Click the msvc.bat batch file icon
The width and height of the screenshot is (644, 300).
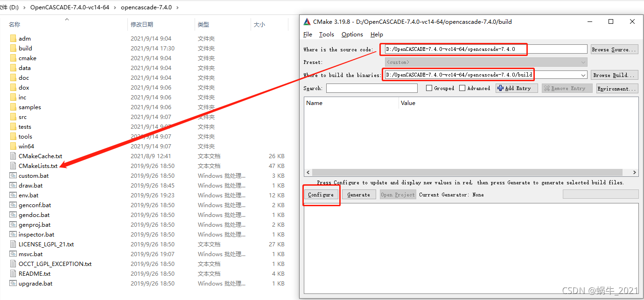(13, 254)
